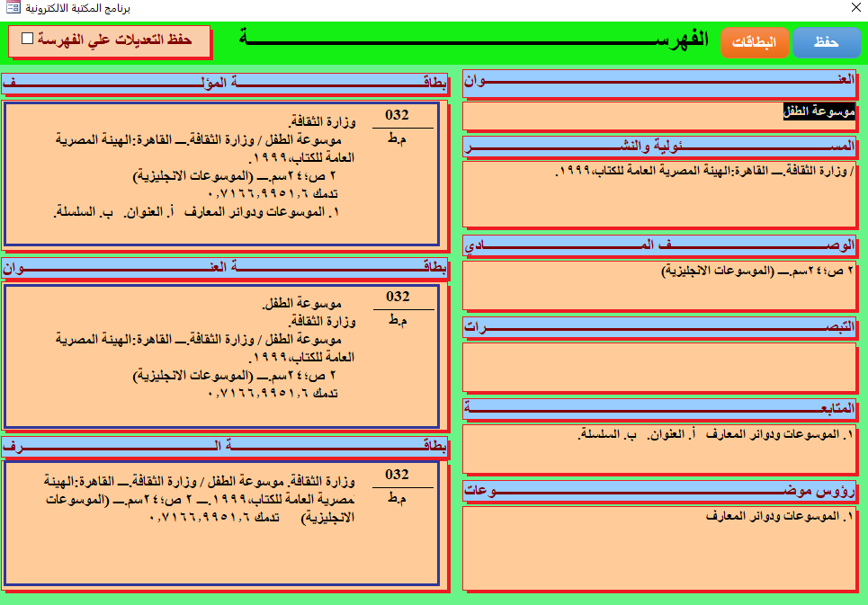
Task: Click the physical description field with ٢ ص؛٢٤سم
Action: click(658, 285)
